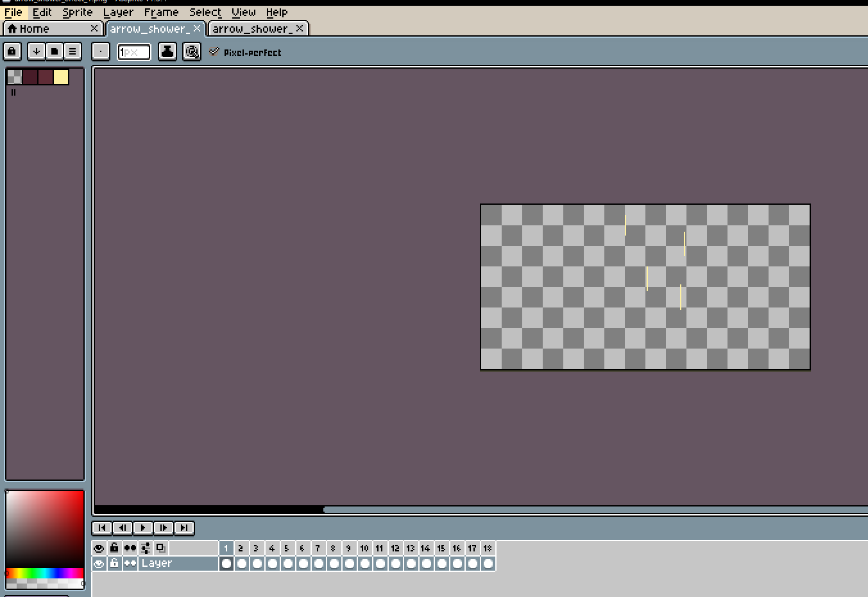Open the ink type selector icon
This screenshot has height=597, width=868.
click(x=167, y=51)
